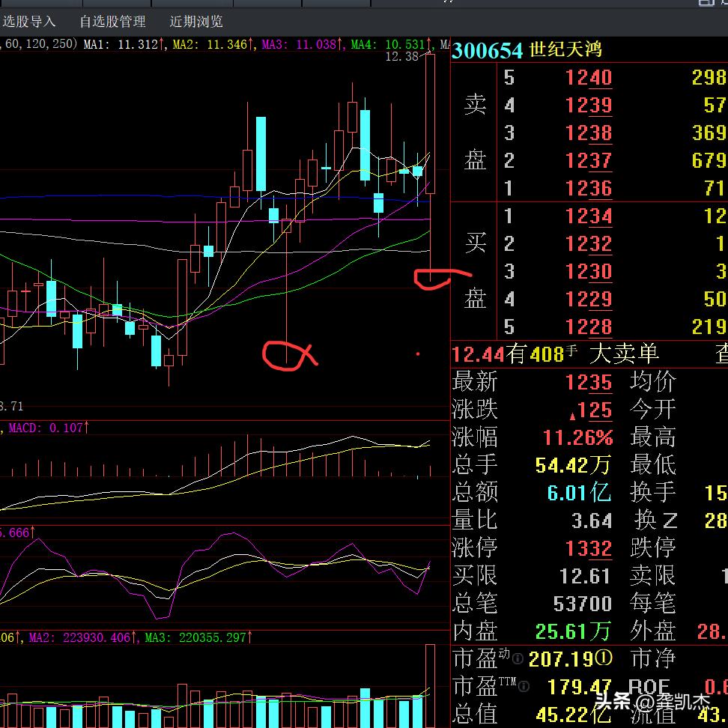Click the info icon beside 市盈TTM
The height and width of the screenshot is (728, 728).
[x=524, y=686]
